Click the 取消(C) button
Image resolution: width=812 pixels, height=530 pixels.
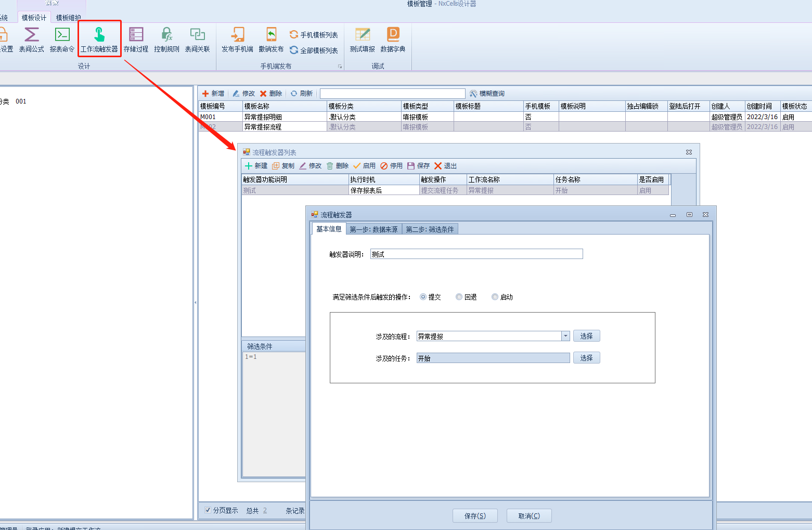tap(529, 516)
